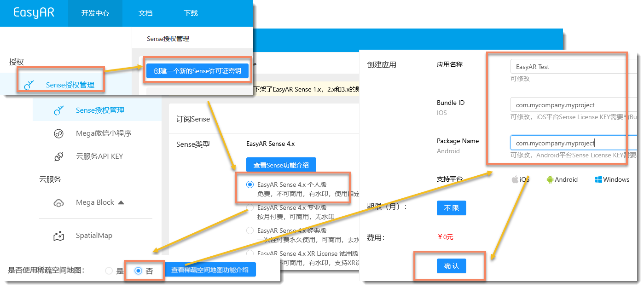Screen dimensions: 644x288
Task: Select EasyAR Sense 4.x 个人版 radio option
Action: pos(250,184)
